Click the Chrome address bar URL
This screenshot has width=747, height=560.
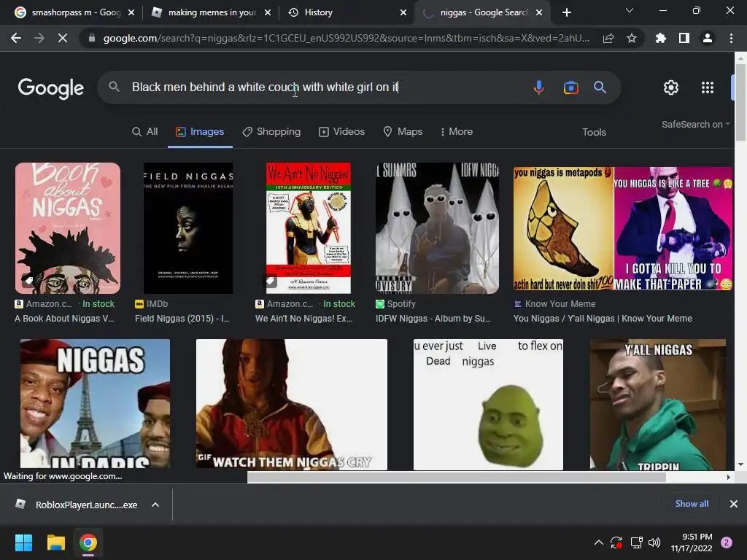click(x=347, y=38)
